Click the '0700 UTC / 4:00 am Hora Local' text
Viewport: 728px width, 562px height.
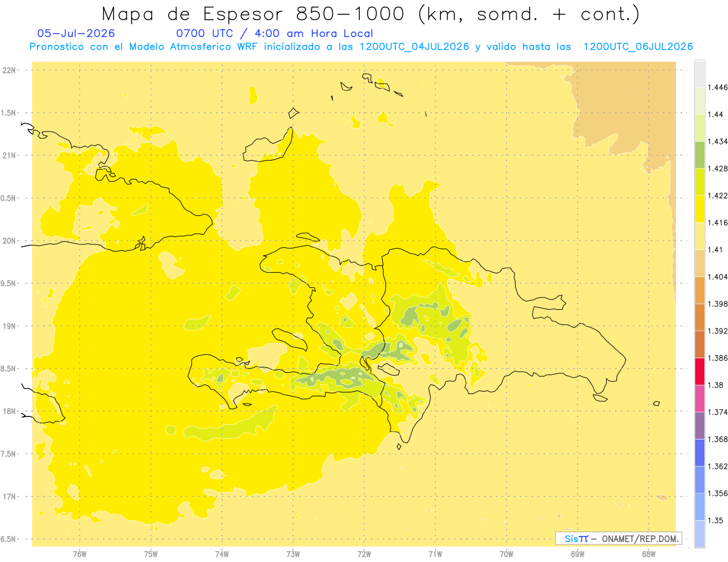[x=274, y=33]
